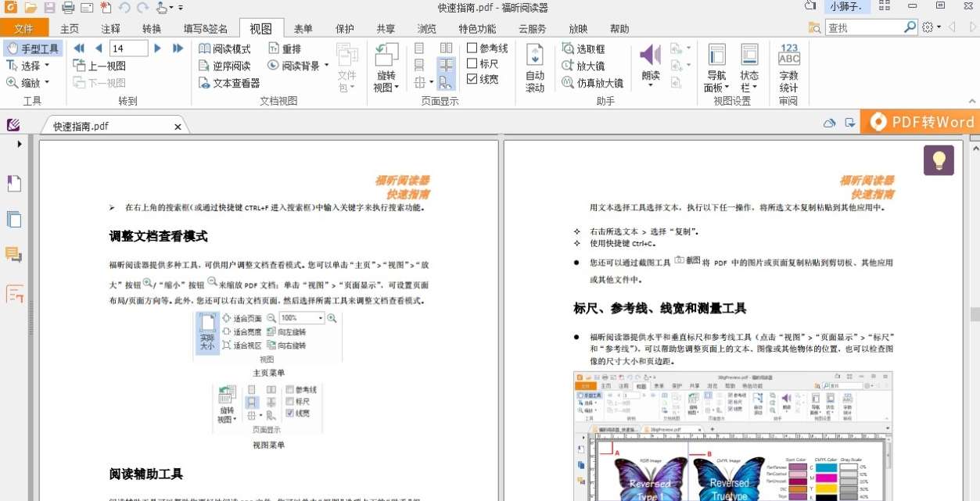Click the vertical scrollbar thumb
980x501 pixels.
975,313
